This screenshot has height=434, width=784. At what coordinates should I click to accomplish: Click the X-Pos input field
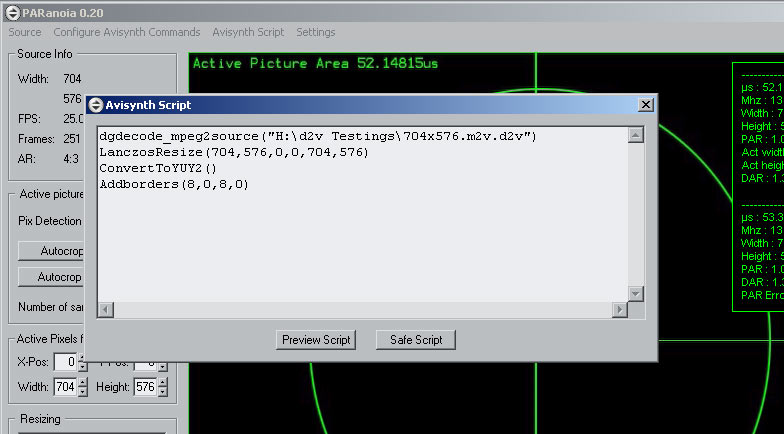(x=65, y=362)
